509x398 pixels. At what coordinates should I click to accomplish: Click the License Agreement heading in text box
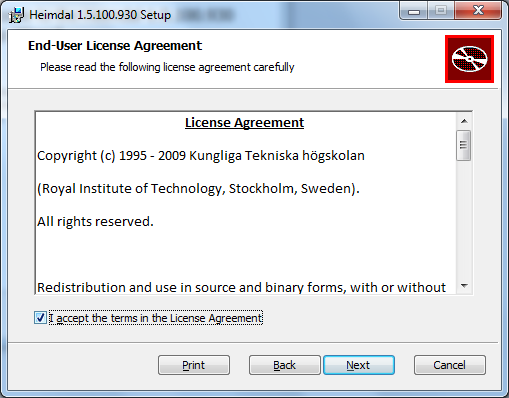[244, 123]
